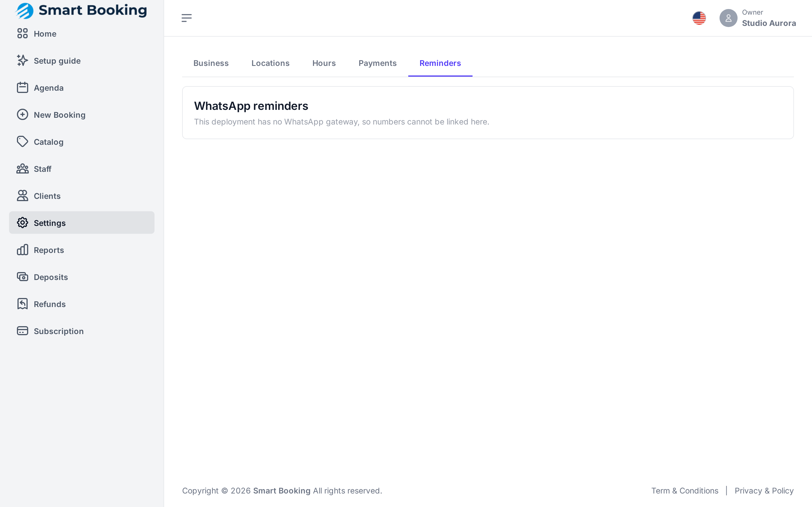This screenshot has height=507, width=812.
Task: Click the Agenda calendar icon
Action: click(23, 88)
